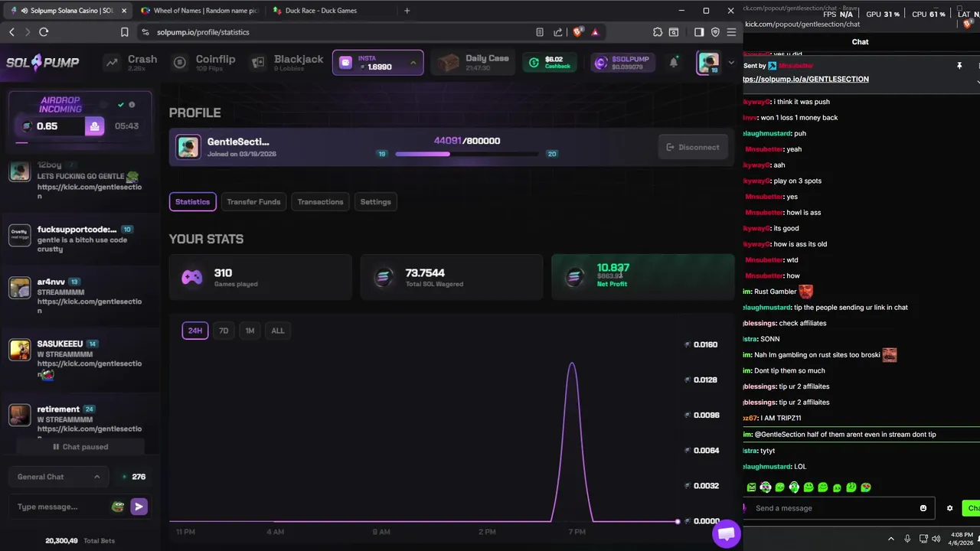The width and height of the screenshot is (980, 551).
Task: Open Kick chat settings gear
Action: coord(950,508)
